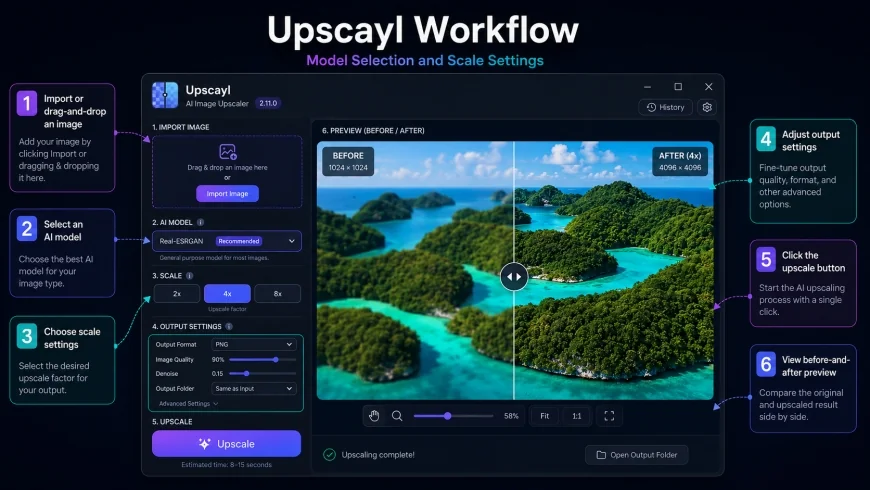Click the BEFORE 1024 × 1024 label
Viewport: 870px width, 490px height.
click(348, 161)
